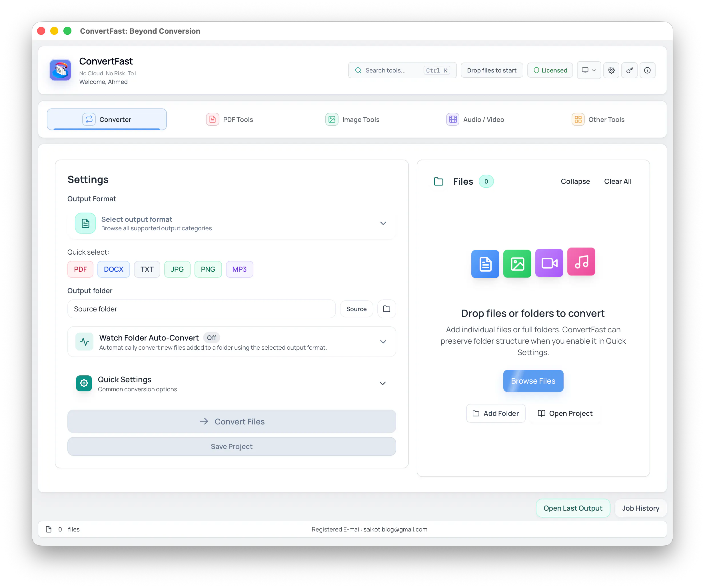The image size is (705, 588).
Task: Click the purple video file-type icon
Action: (549, 263)
